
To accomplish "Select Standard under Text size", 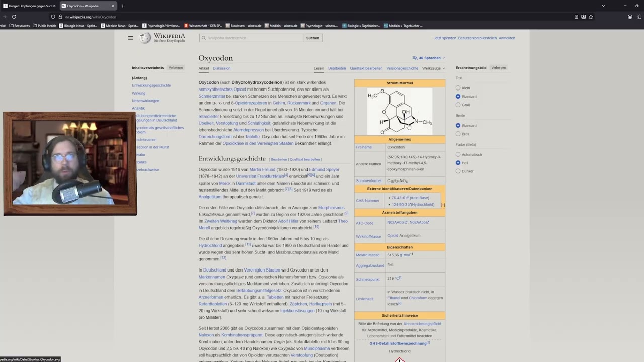I will [x=458, y=96].
